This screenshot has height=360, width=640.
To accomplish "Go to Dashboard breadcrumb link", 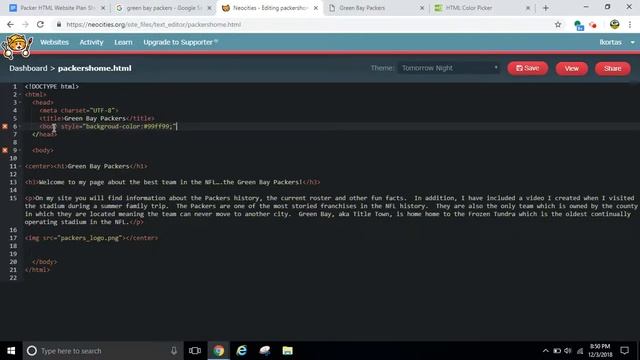I will pyautogui.click(x=28, y=68).
